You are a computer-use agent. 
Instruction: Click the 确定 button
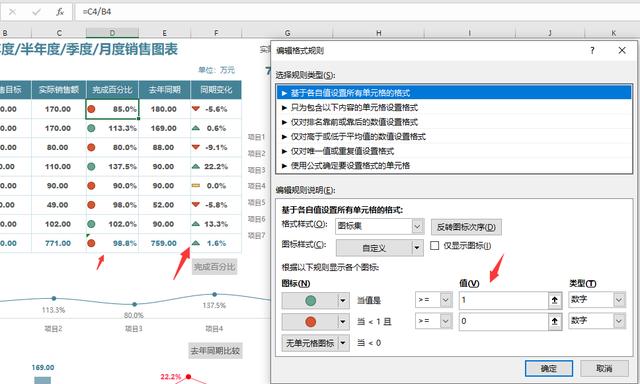(549, 368)
